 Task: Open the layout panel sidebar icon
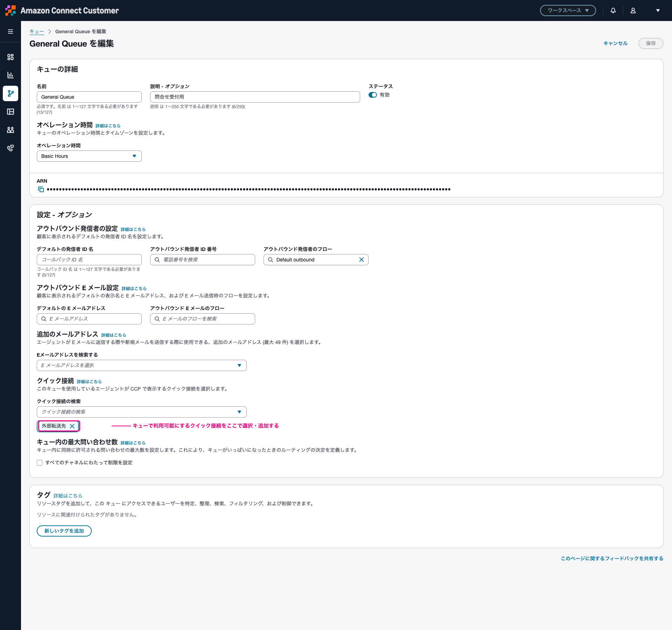point(10,112)
